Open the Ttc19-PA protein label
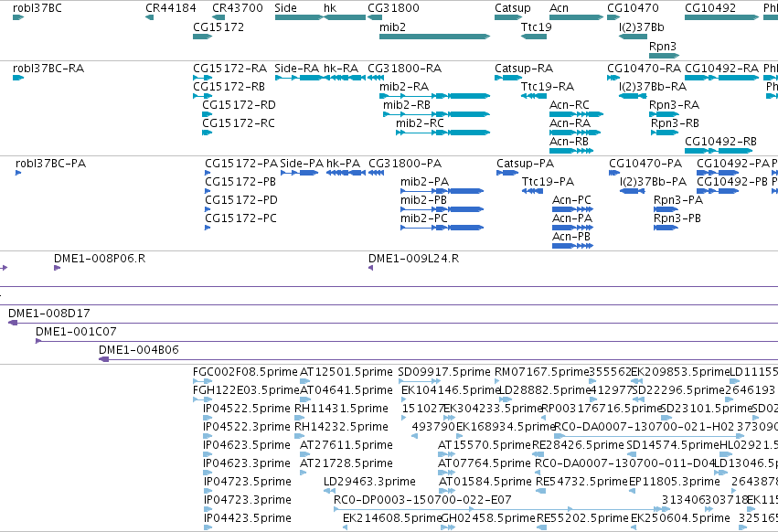 (548, 182)
